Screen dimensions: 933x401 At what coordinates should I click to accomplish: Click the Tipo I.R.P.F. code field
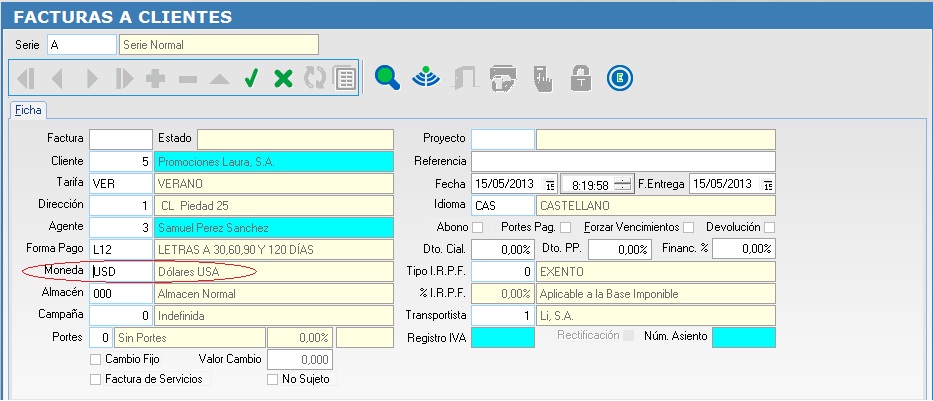point(503,271)
